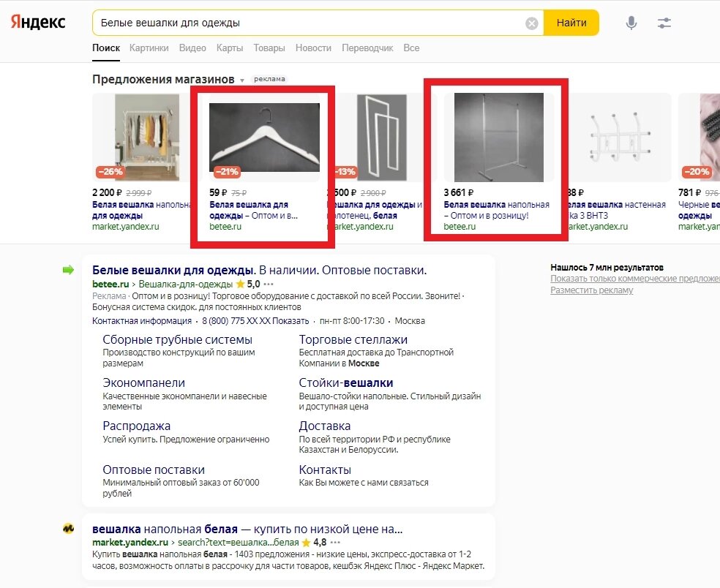Viewport: 720px width, 588px height.
Task: Switch to the Картинки tab
Action: (x=149, y=48)
